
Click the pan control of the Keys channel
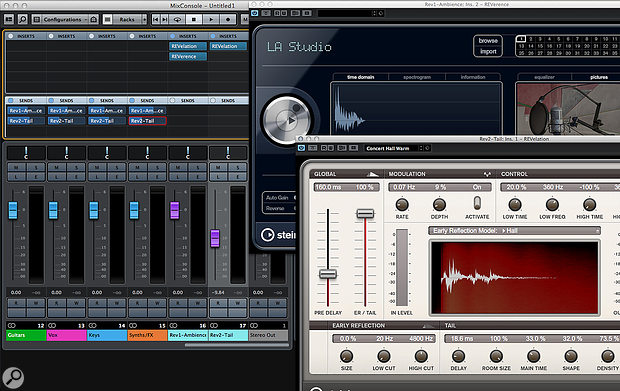click(x=107, y=153)
